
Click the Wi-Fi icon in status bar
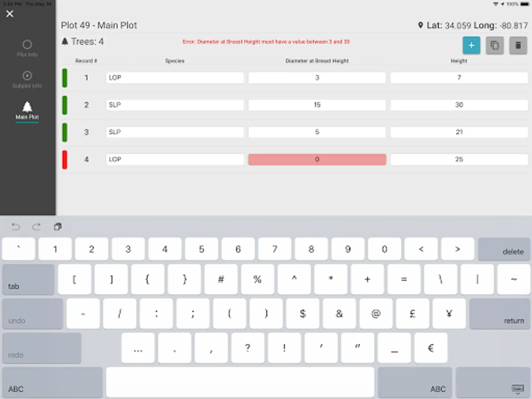pyautogui.click(x=496, y=4)
